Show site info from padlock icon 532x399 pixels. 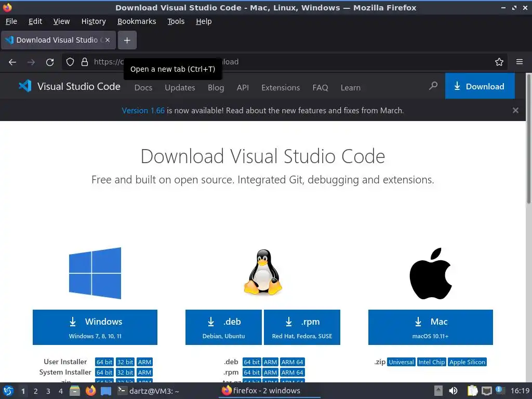point(85,62)
